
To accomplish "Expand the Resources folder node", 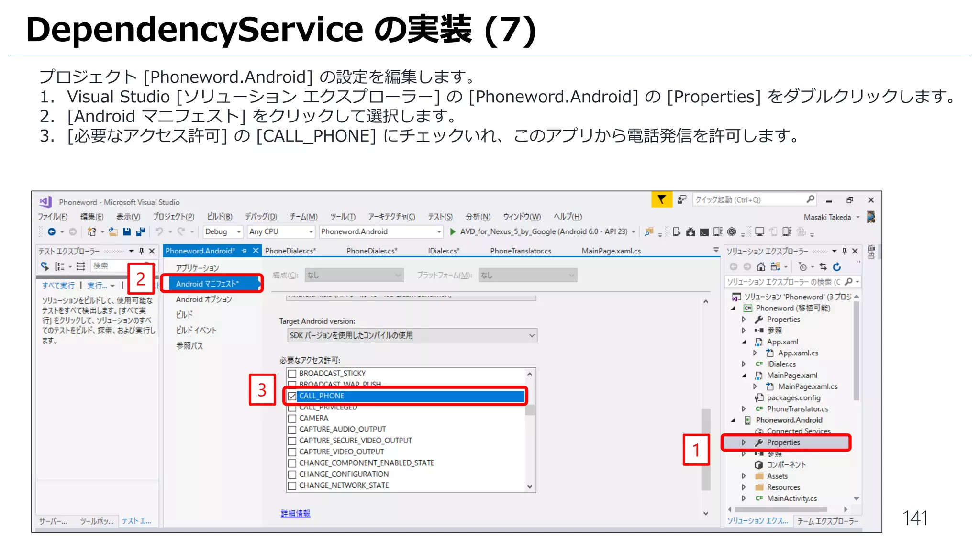I will [744, 487].
